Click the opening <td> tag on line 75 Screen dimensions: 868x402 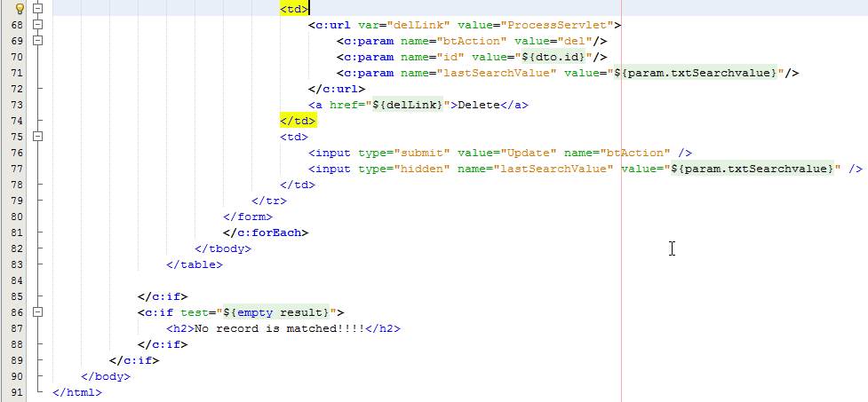[294, 137]
